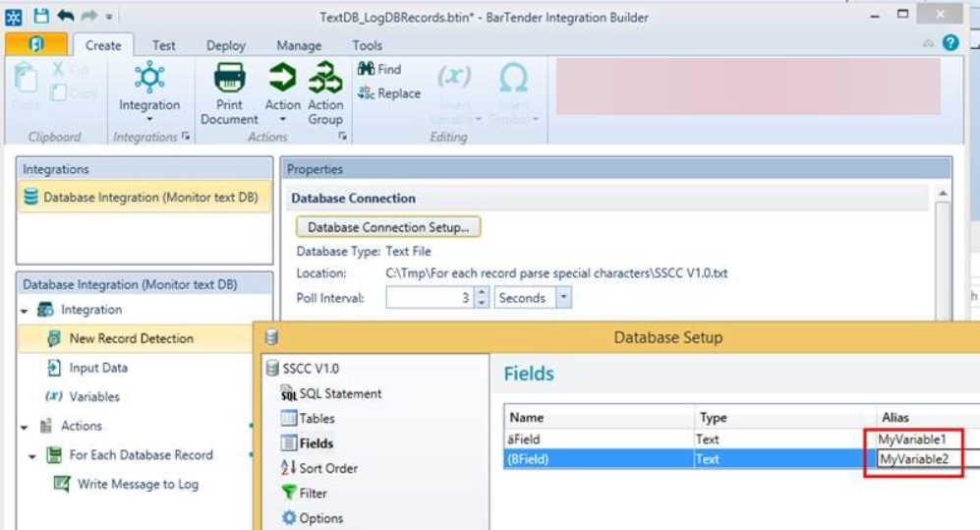Switch to the Tools ribbon tab

tap(367, 45)
